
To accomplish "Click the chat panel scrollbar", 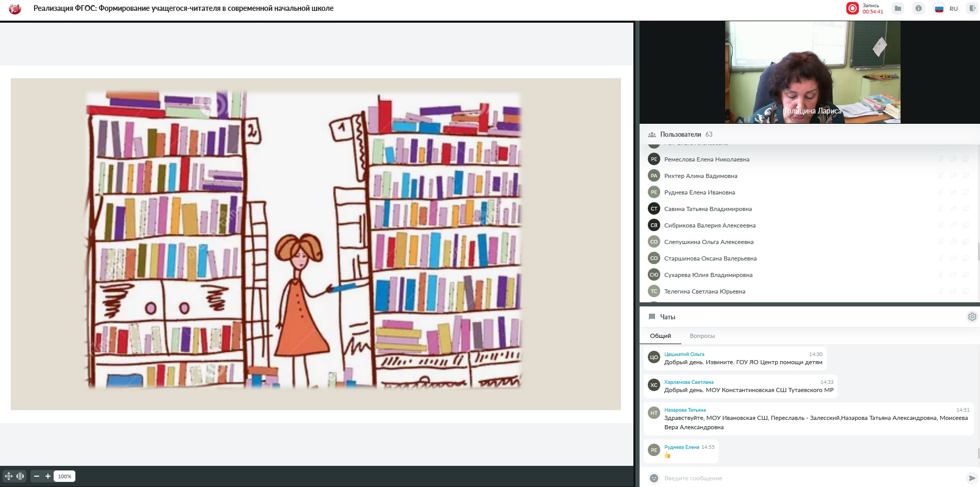I will [x=978, y=453].
